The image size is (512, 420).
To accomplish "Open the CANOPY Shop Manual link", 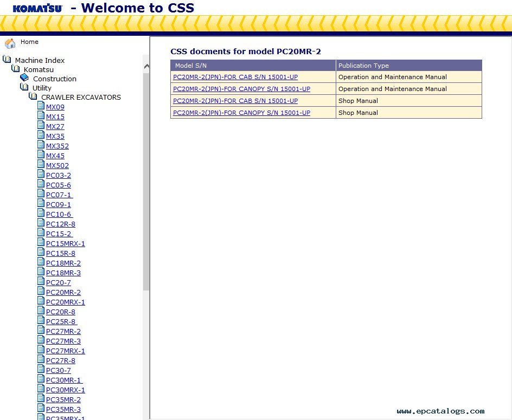I will (x=242, y=113).
